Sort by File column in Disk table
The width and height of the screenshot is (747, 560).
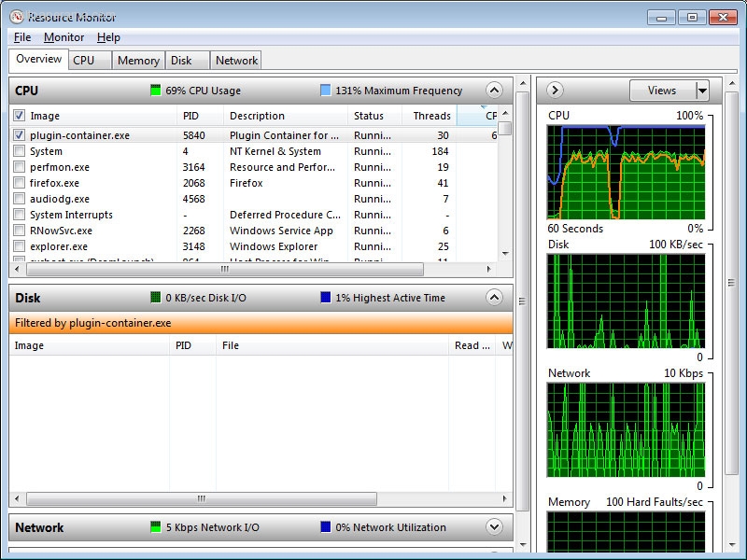[331, 345]
